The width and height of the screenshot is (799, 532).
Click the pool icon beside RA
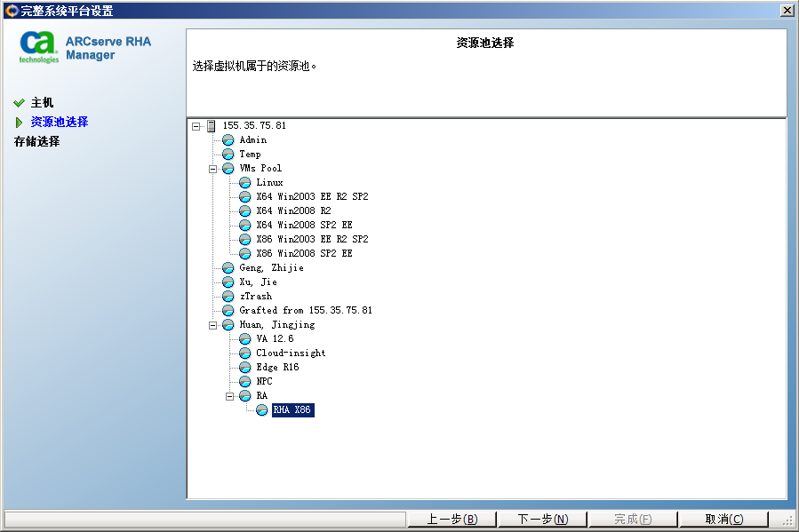[245, 396]
